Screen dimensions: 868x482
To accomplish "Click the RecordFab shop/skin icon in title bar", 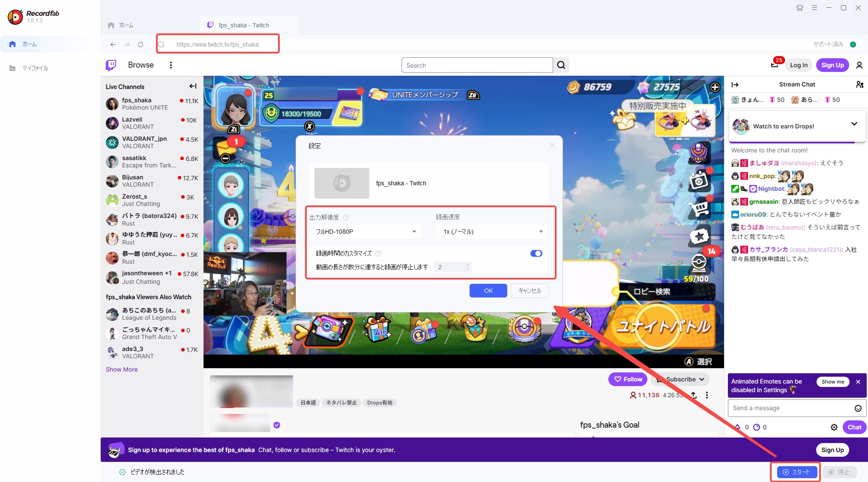I will click(799, 8).
